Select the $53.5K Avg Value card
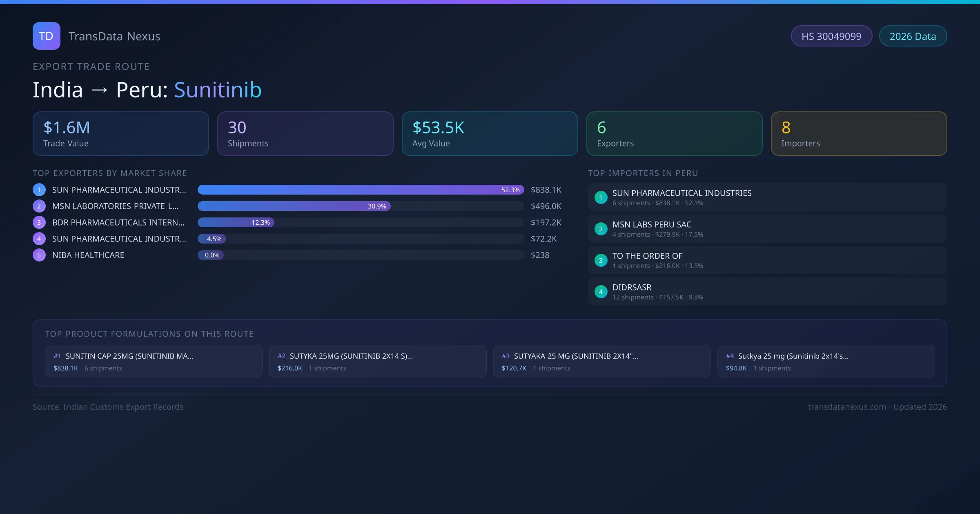980x514 pixels. pyautogui.click(x=490, y=133)
